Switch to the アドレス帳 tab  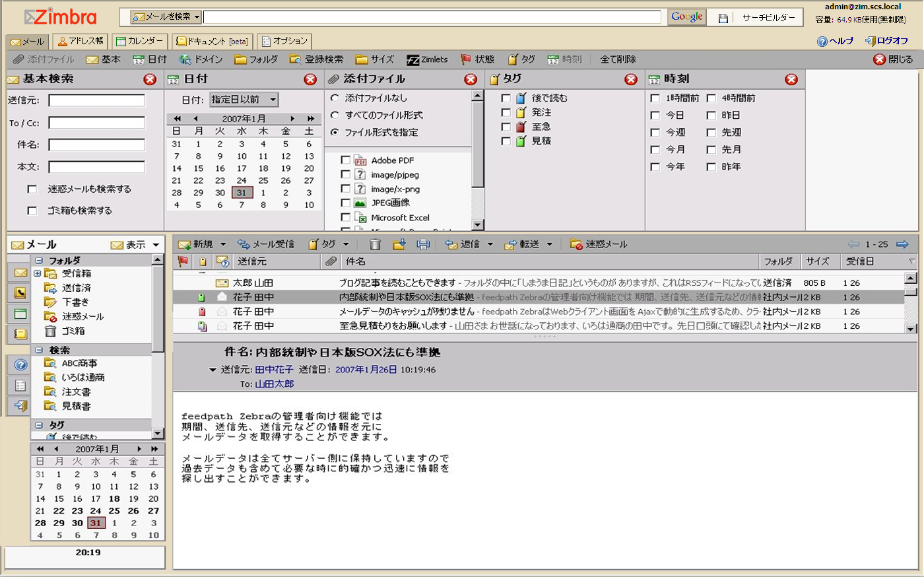(80, 41)
